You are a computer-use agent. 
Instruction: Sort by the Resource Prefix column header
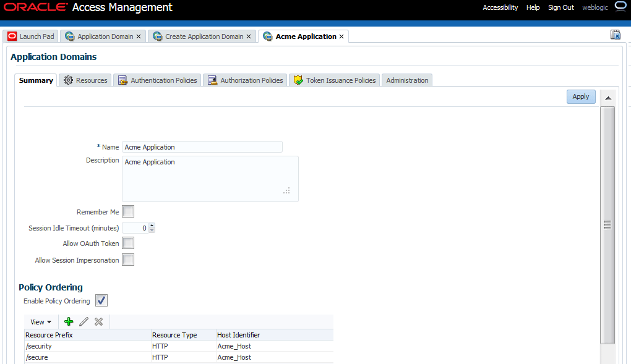pyautogui.click(x=87, y=334)
